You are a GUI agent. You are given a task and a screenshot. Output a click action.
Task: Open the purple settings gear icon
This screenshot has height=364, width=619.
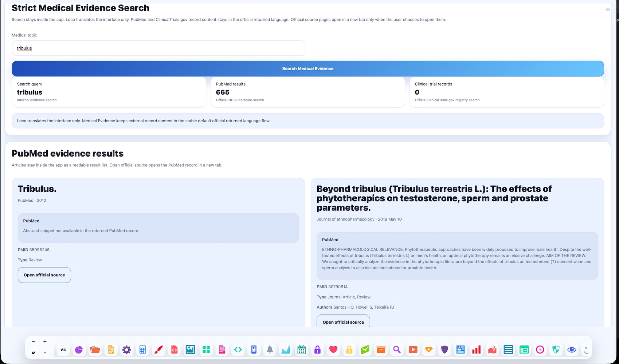coord(126,350)
